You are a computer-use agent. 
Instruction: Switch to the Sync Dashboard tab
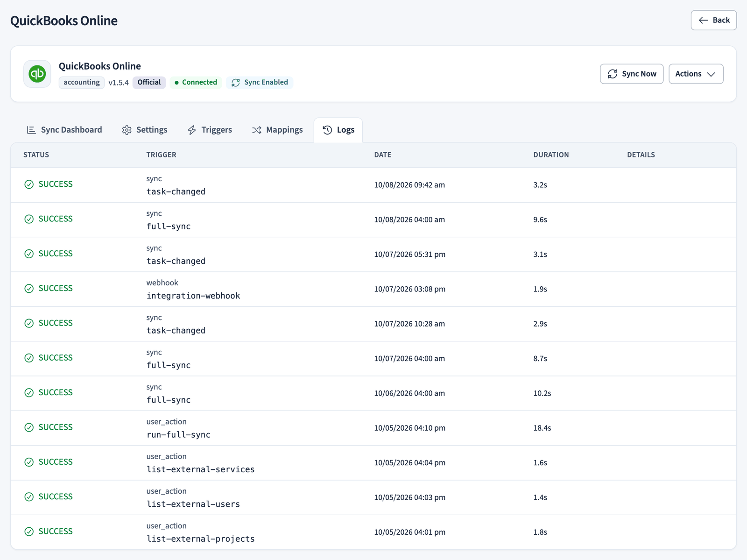tap(64, 130)
